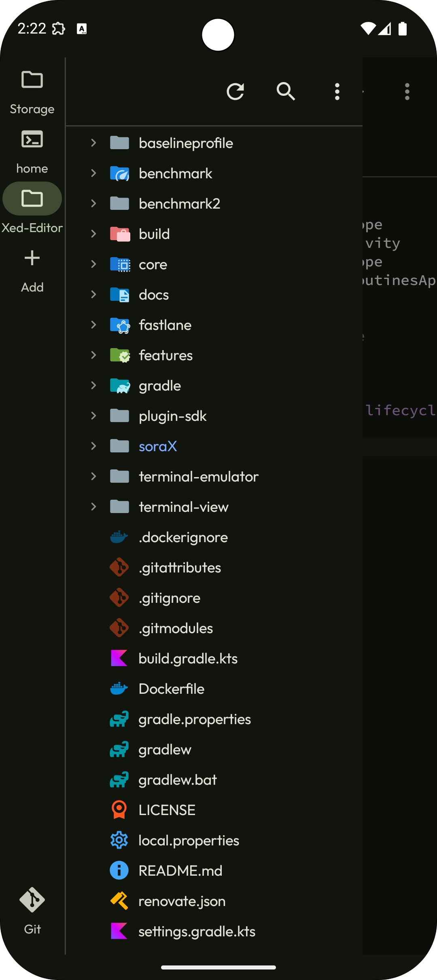The image size is (437, 980).
Task: Select the Xed-Editor project tab
Action: click(x=32, y=211)
